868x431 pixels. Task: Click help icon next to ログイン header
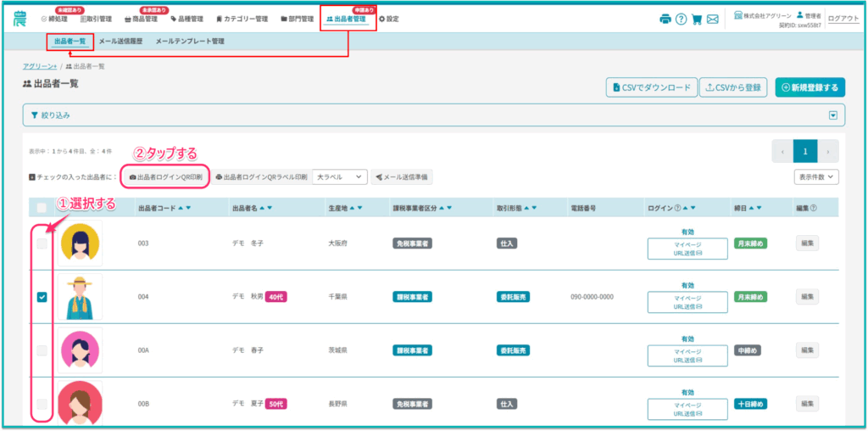point(677,209)
